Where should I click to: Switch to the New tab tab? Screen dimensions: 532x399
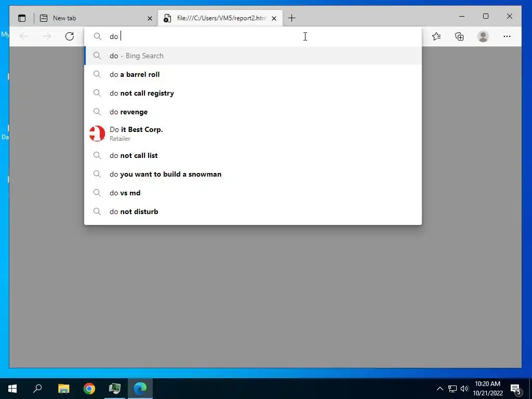(x=96, y=18)
